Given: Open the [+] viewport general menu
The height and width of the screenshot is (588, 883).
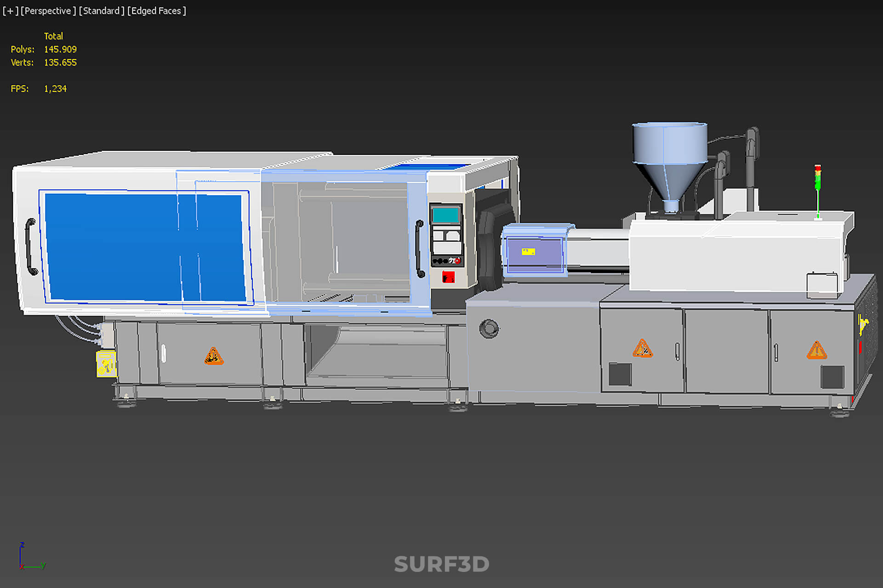Looking at the screenshot, I should click(11, 11).
